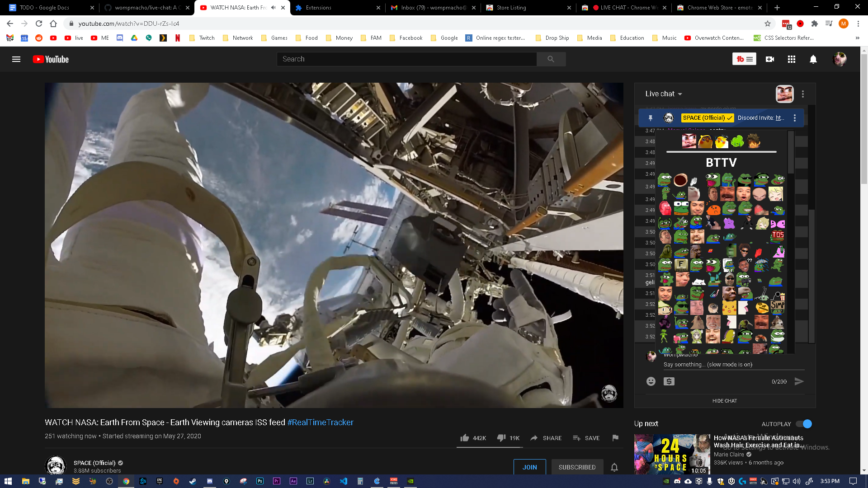
Task: Expand the Live chat dropdown
Action: coord(664,94)
